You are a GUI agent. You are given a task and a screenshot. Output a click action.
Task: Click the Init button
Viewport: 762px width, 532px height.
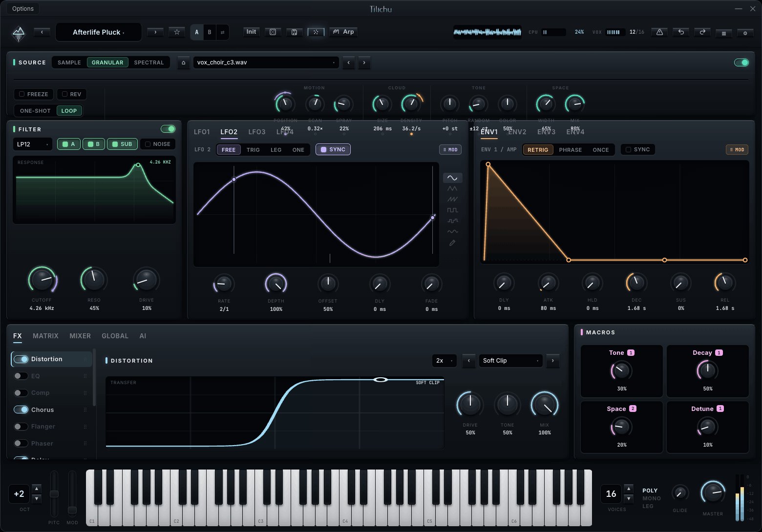251,32
